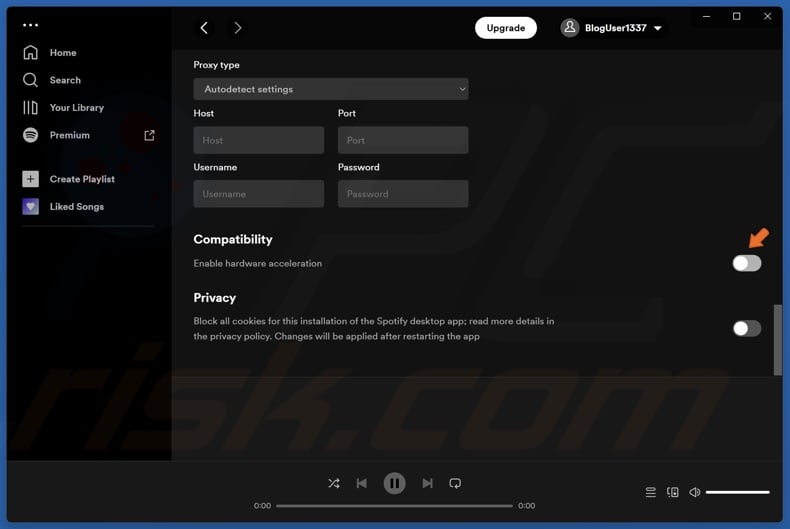Open the BlogUser1337 account menu
The image size is (790, 529).
pyautogui.click(x=612, y=28)
